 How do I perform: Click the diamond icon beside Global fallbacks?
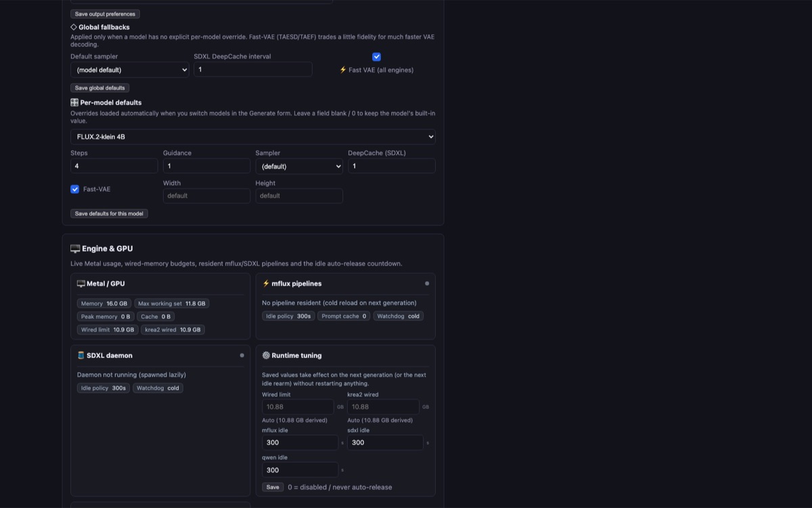click(74, 27)
